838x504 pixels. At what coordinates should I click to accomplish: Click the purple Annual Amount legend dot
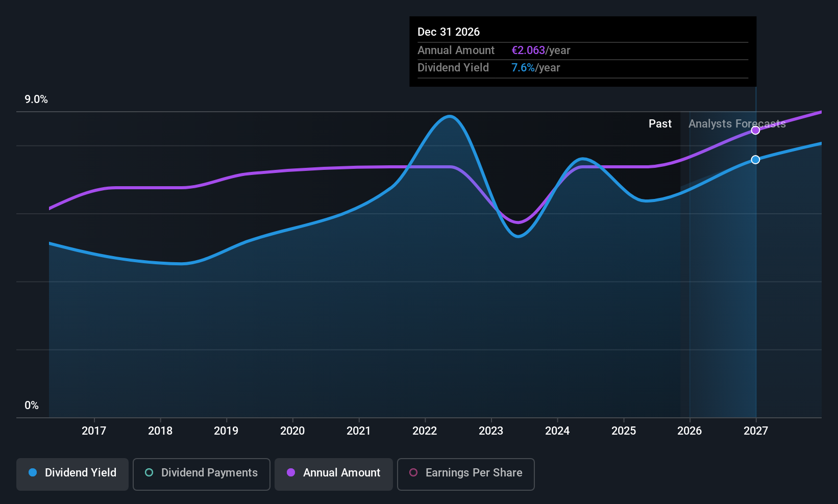point(291,473)
